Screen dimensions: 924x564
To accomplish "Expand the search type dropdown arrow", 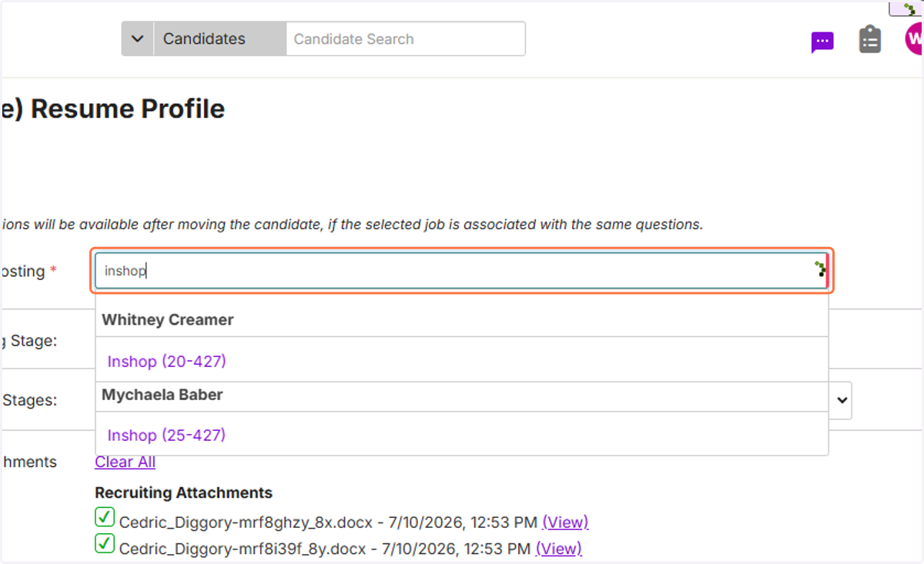I will [x=138, y=38].
